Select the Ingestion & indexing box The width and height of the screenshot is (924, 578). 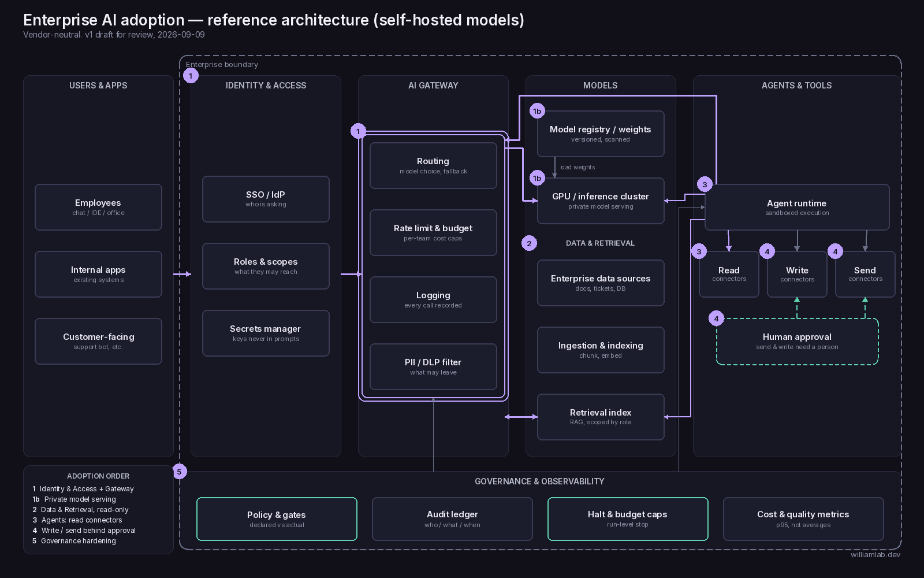pyautogui.click(x=601, y=350)
